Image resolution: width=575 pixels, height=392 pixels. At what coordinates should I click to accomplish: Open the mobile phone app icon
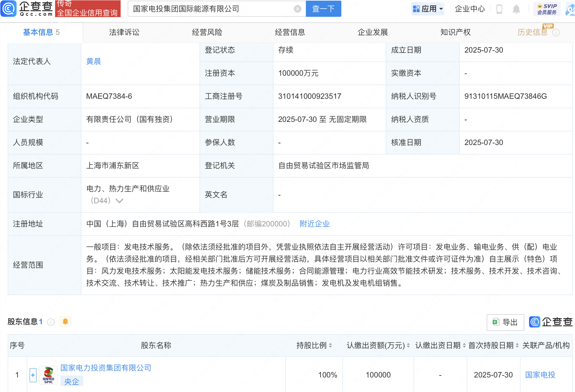[x=499, y=9]
